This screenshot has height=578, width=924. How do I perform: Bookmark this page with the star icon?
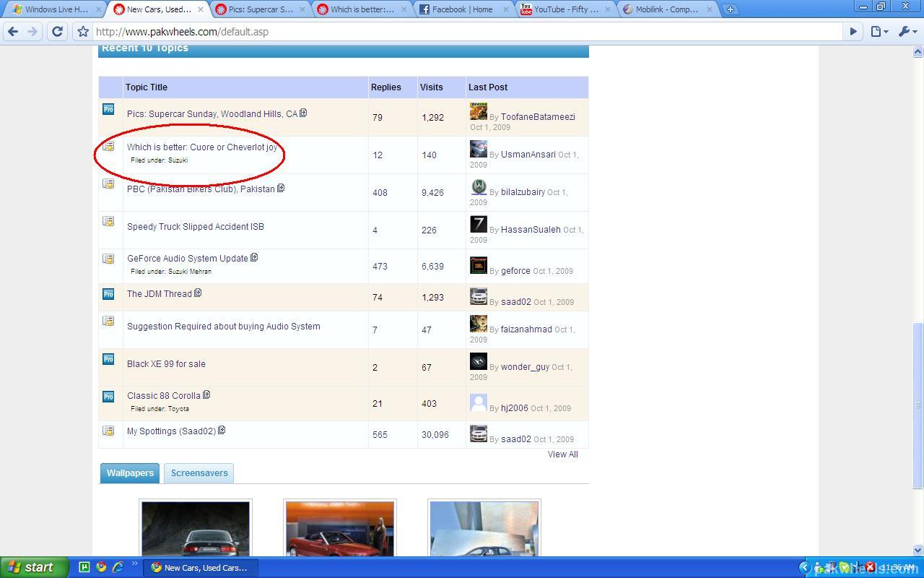point(83,32)
